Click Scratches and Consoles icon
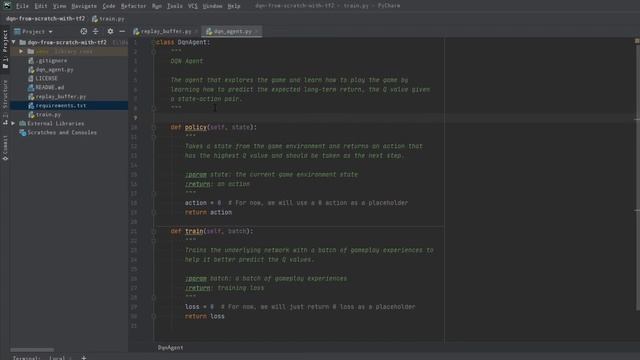Viewport: 640px width, 360px height. pyautogui.click(x=23, y=132)
